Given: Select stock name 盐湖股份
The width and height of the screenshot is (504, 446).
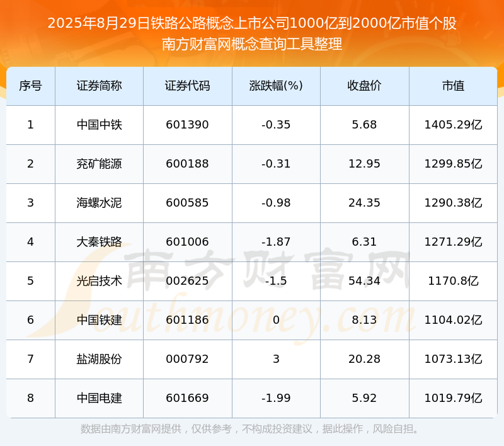Looking at the screenshot, I should click(99, 359).
